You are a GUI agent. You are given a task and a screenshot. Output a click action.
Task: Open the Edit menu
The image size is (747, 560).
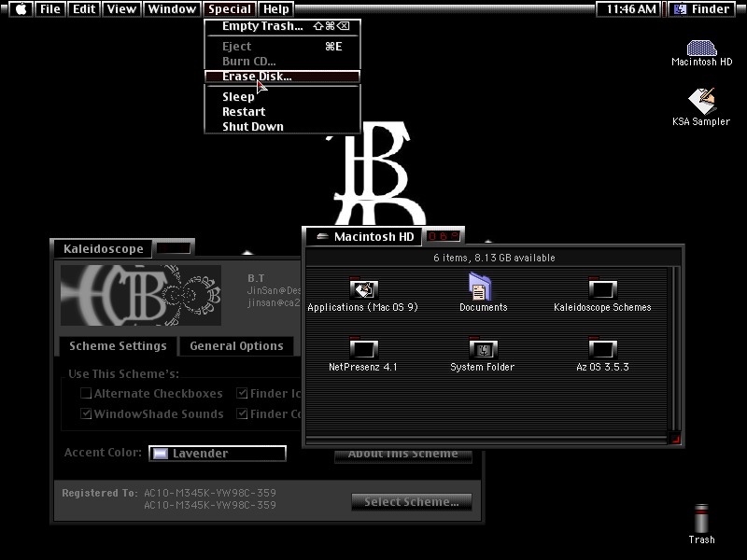[84, 9]
